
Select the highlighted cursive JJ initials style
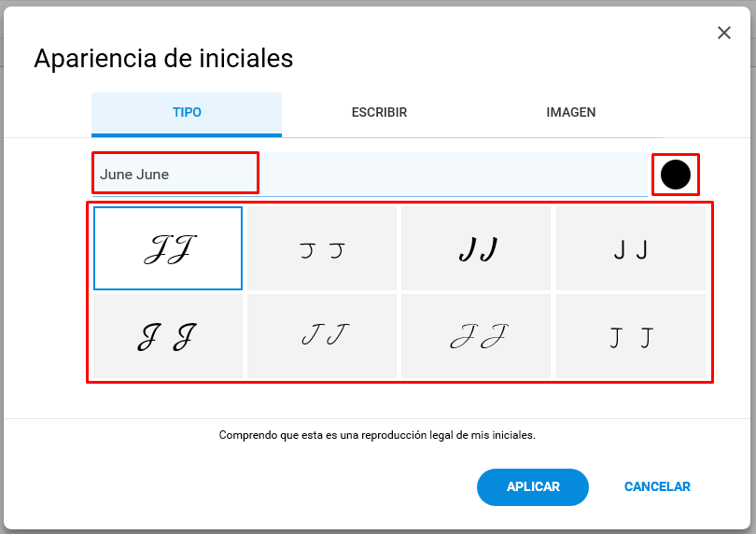[x=168, y=248]
